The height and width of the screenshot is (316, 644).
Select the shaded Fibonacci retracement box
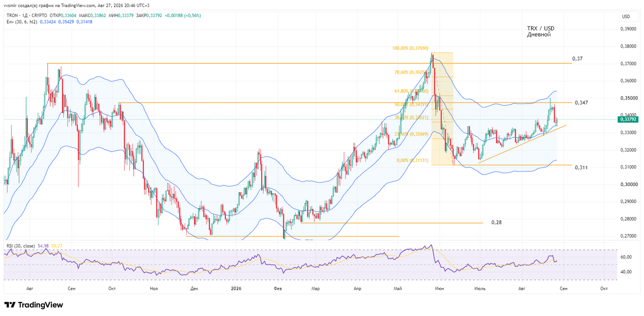coord(442,109)
